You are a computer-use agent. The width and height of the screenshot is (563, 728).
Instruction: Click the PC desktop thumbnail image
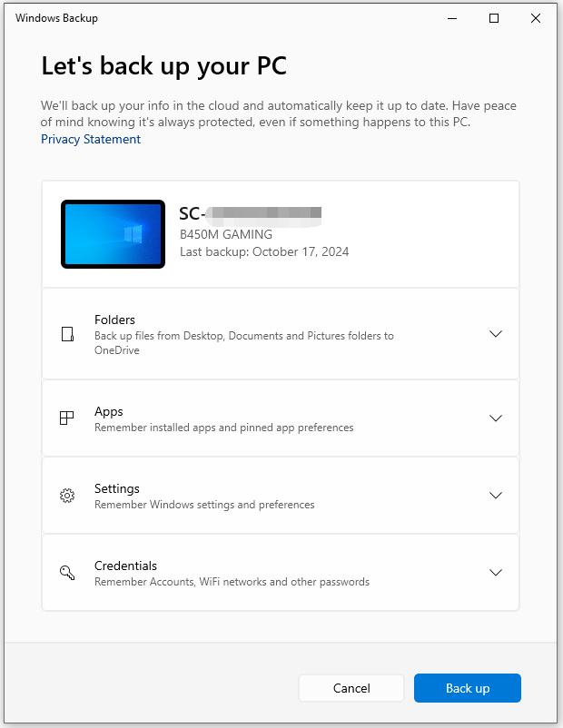pos(114,234)
